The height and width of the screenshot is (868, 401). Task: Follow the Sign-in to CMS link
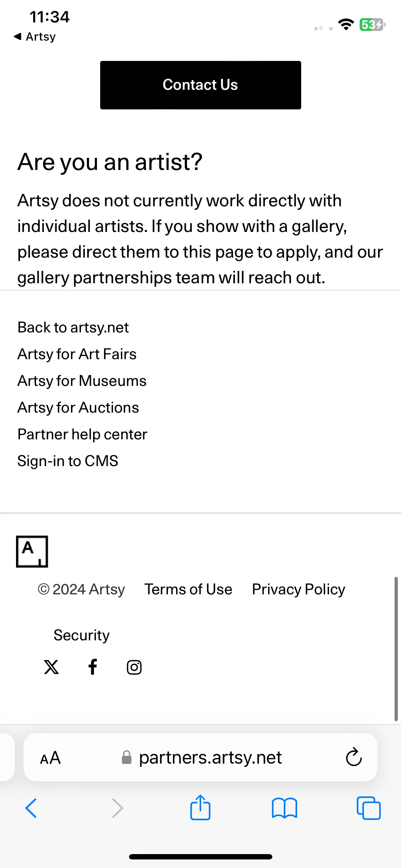pos(68,461)
